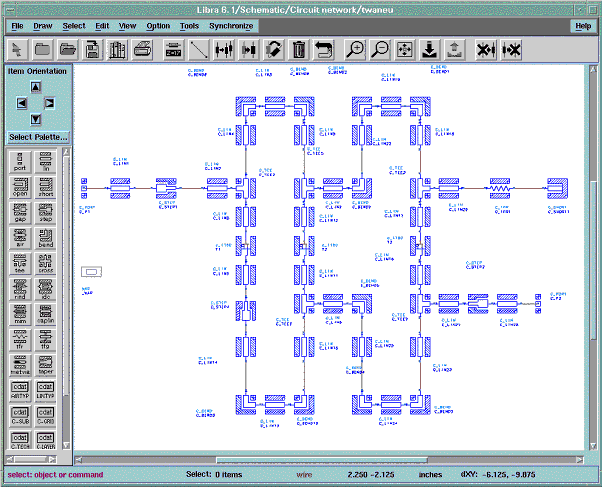Select the open palette item

click(20, 187)
